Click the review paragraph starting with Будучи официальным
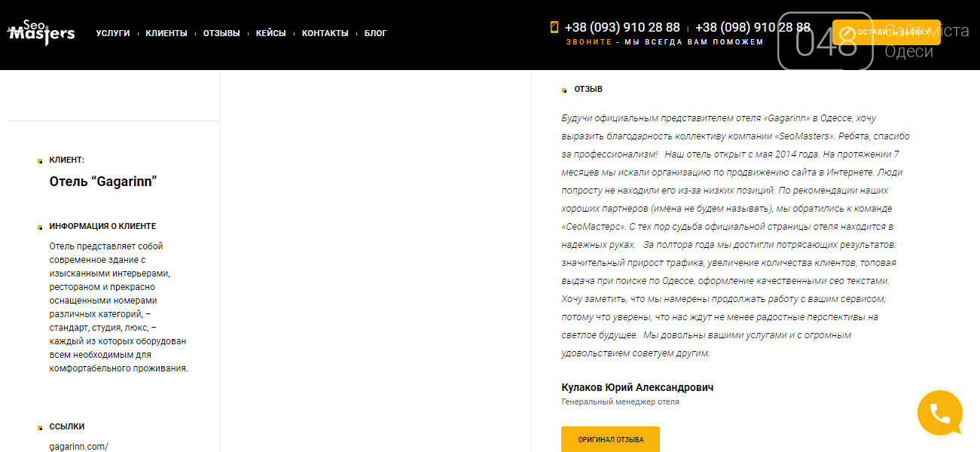The height and width of the screenshot is (452, 980). (736, 236)
